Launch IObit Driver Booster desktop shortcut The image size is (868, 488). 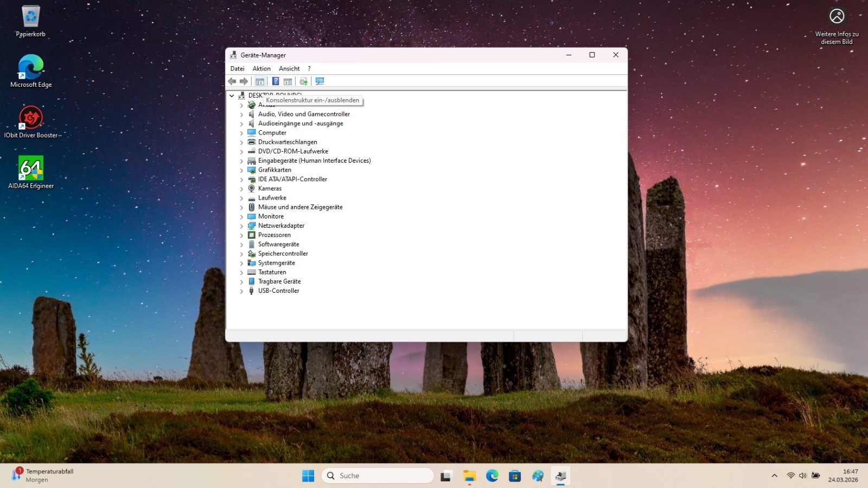tap(31, 122)
